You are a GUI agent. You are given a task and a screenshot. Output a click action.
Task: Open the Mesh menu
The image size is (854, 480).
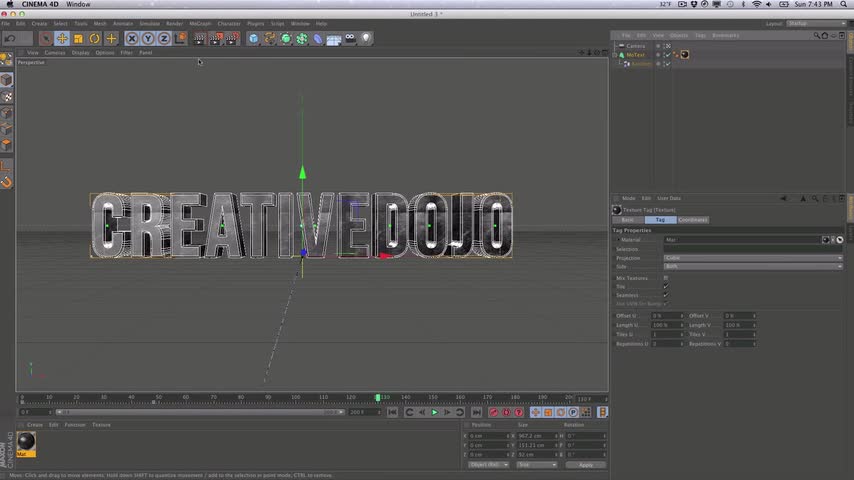click(100, 24)
